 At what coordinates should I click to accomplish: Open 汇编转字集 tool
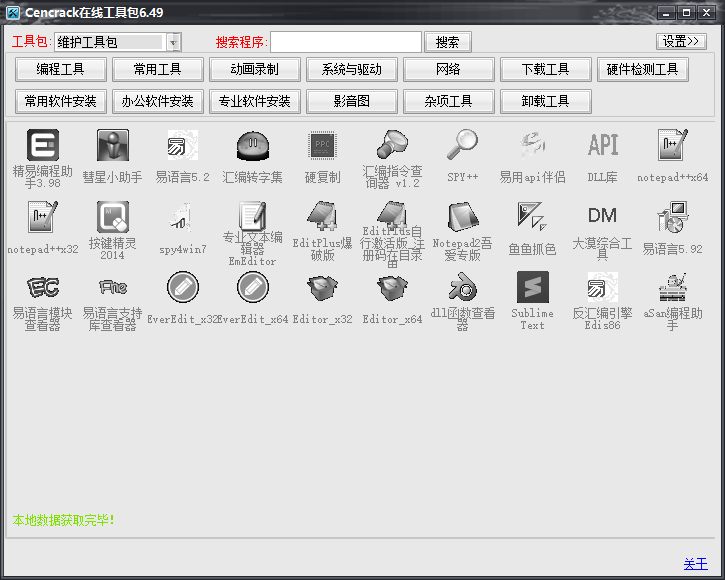tap(252, 146)
